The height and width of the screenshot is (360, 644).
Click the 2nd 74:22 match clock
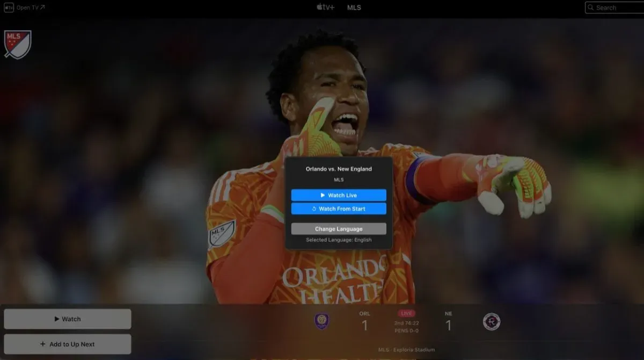point(406,323)
